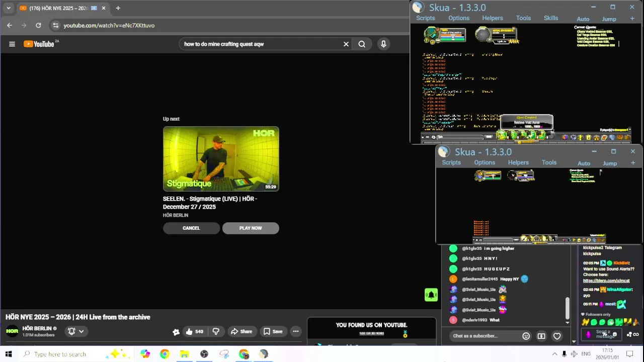Viewport: 644px width, 362px height.
Task: Open more actions three-dot menu
Action: tap(296, 331)
